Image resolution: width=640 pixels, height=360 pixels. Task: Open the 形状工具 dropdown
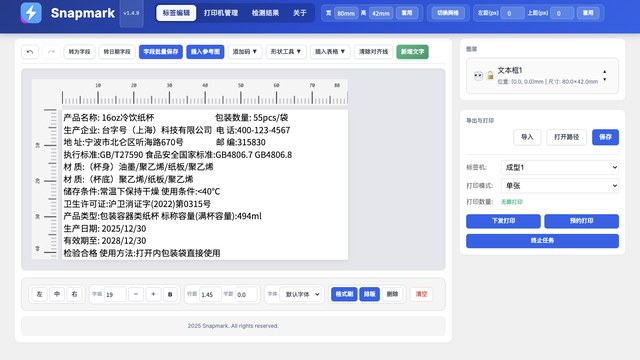click(x=286, y=52)
